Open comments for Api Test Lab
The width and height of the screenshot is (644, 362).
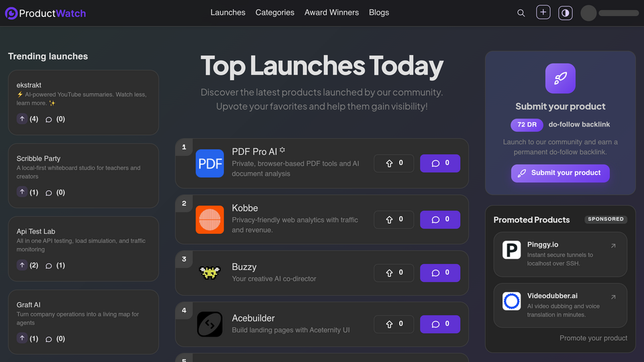[x=48, y=266]
